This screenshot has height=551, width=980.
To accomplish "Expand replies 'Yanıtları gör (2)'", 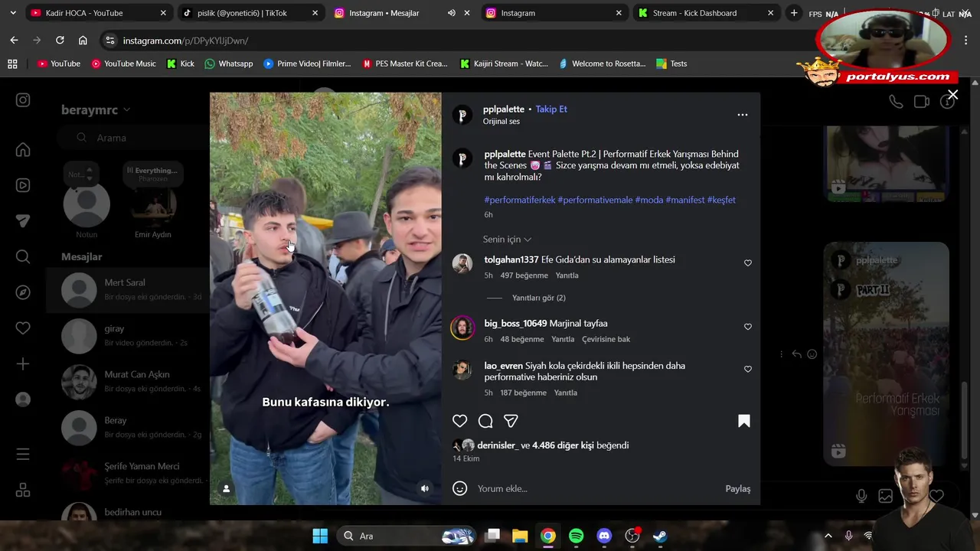I will [538, 298].
